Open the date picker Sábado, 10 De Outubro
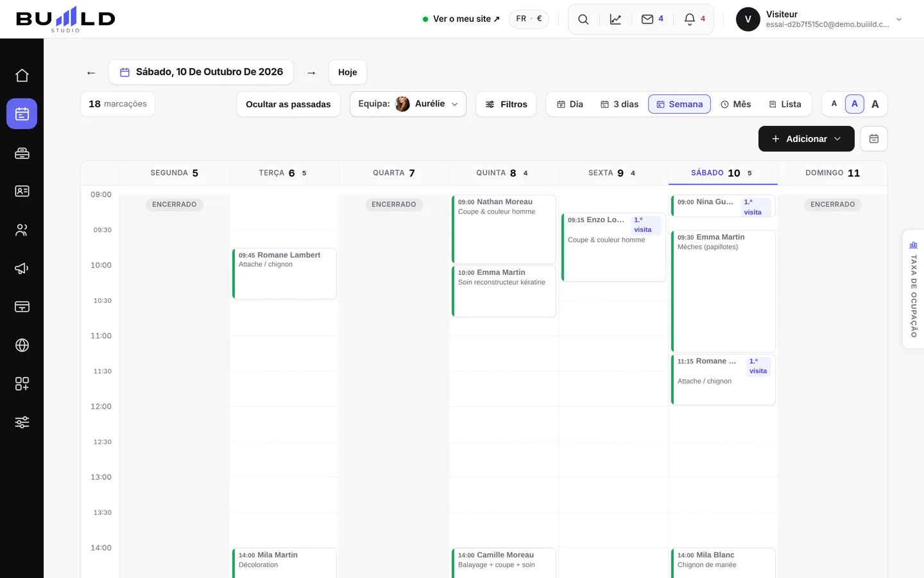924x578 pixels. 201,72
